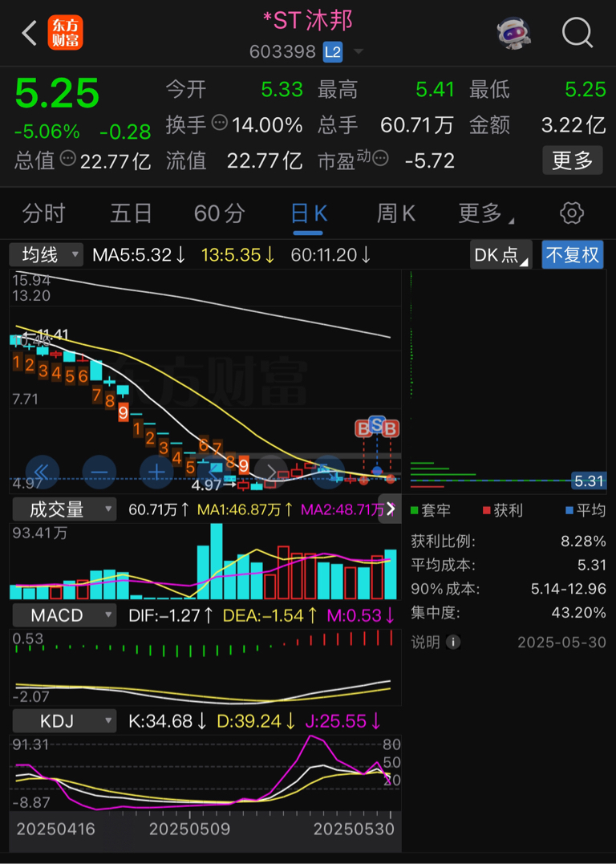The image size is (616, 864).
Task: Tap 套牢 green legend
Action: tap(431, 510)
